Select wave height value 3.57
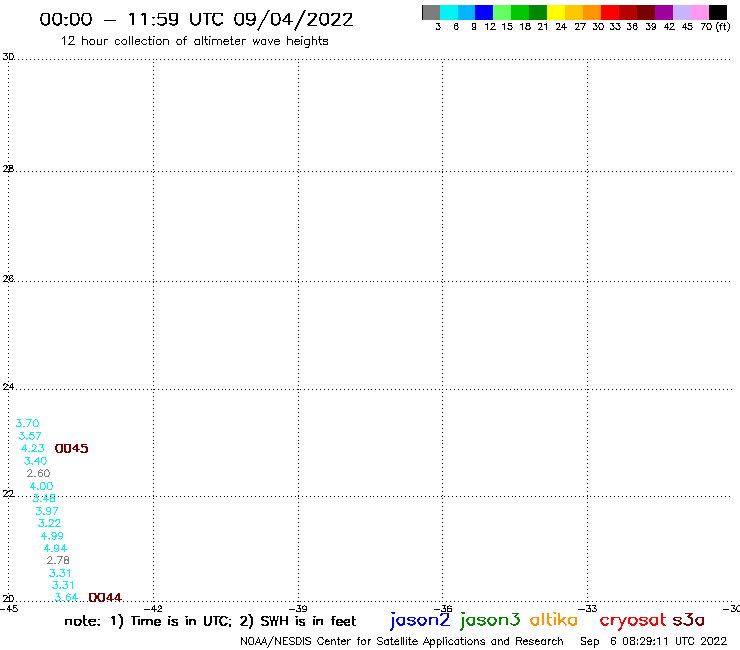This screenshot has height=650, width=740. pyautogui.click(x=30, y=436)
